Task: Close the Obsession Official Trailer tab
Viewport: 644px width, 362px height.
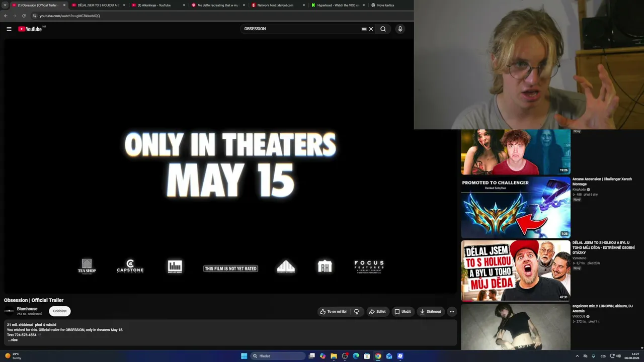Action: coord(64,5)
